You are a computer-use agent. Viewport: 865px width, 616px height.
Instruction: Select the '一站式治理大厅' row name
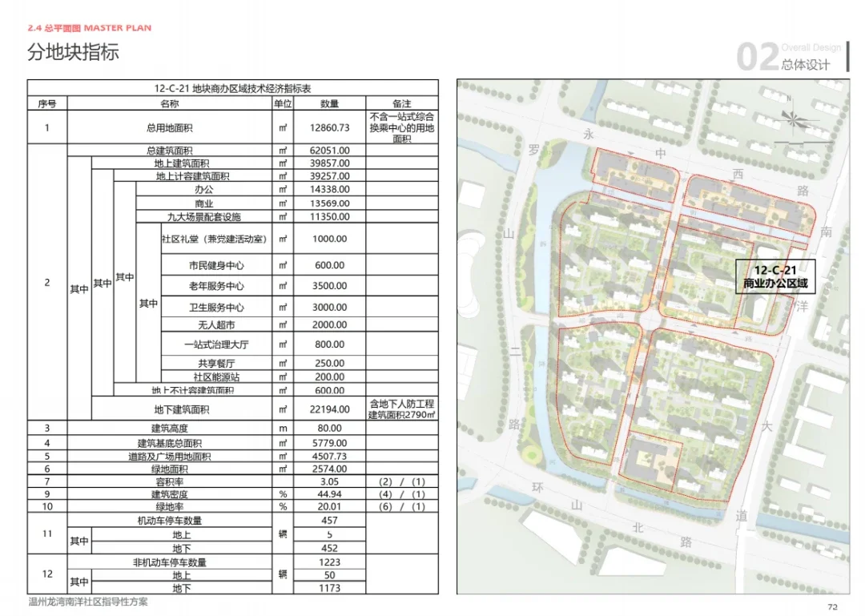click(216, 344)
